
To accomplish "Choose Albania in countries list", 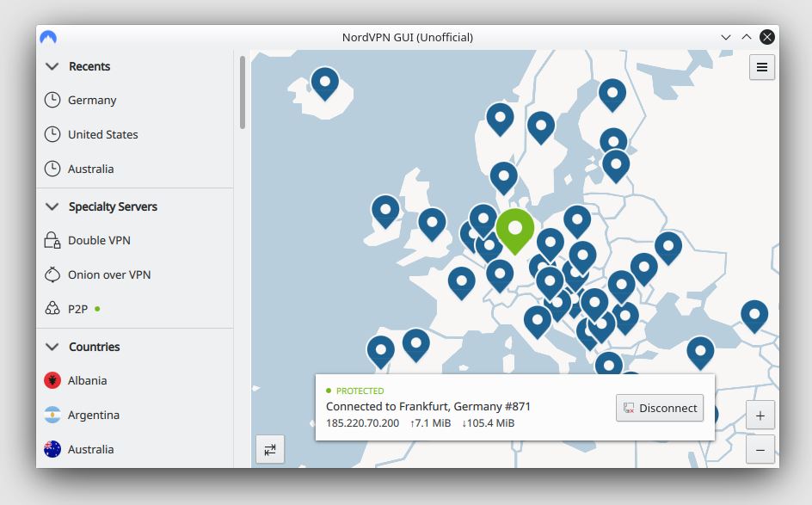I will tap(135, 381).
